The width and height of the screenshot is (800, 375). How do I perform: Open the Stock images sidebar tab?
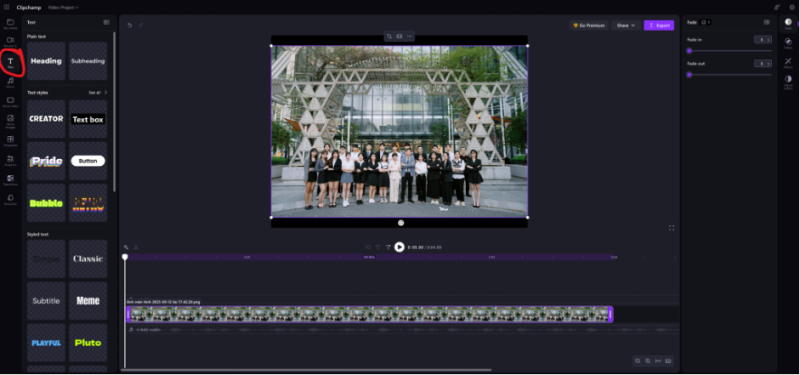[10, 121]
